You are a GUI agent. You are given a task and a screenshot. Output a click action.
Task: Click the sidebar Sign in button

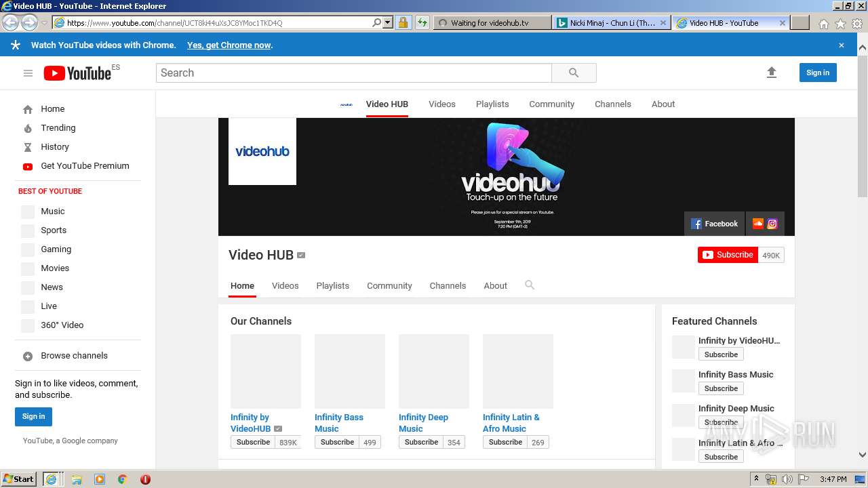point(33,417)
